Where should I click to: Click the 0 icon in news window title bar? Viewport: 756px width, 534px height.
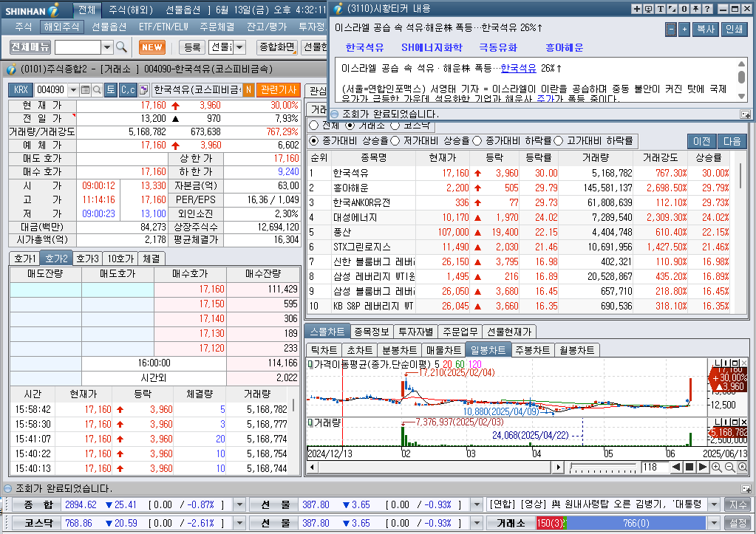coord(684,9)
